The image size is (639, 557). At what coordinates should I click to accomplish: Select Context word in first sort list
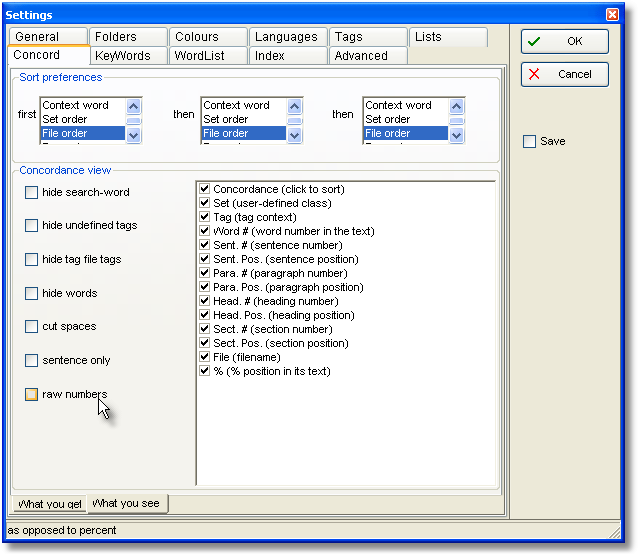point(76,105)
